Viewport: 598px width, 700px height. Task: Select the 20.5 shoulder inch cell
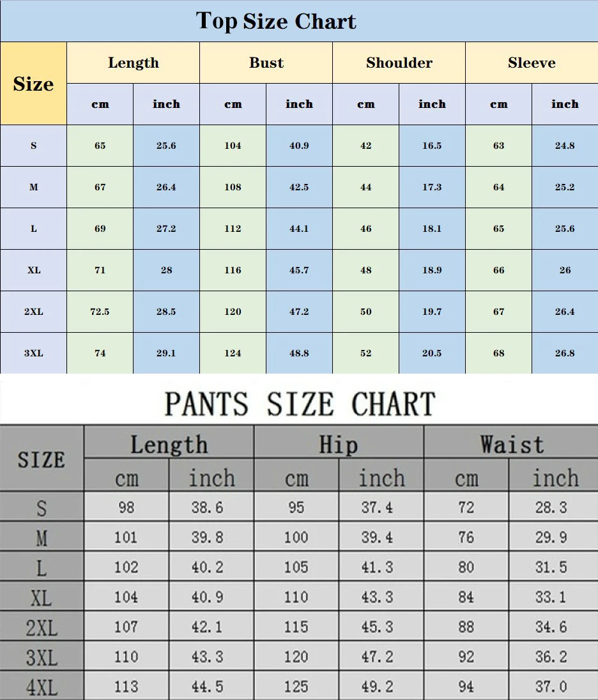tap(432, 353)
